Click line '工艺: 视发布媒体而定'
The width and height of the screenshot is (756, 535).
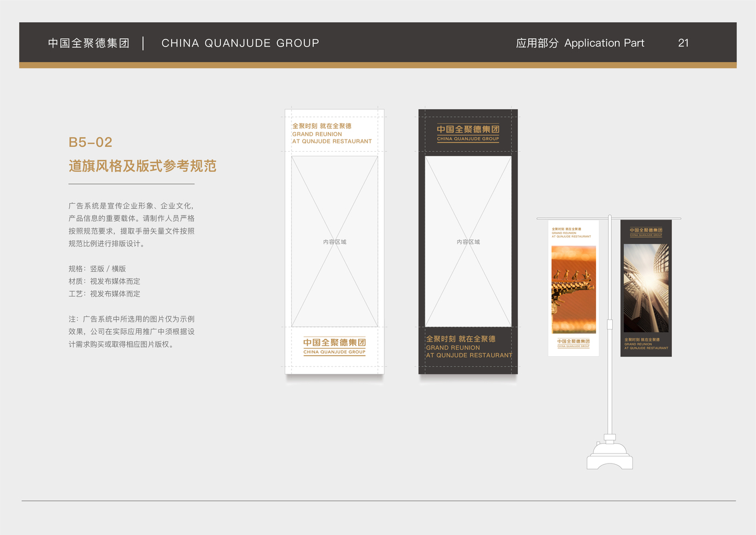click(x=105, y=294)
